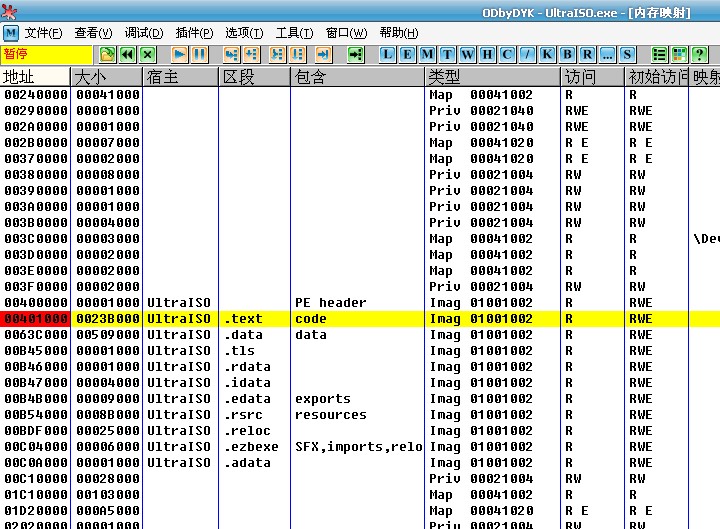The width and height of the screenshot is (720, 529).
Task: Open CPU window with C button
Action: (x=507, y=55)
